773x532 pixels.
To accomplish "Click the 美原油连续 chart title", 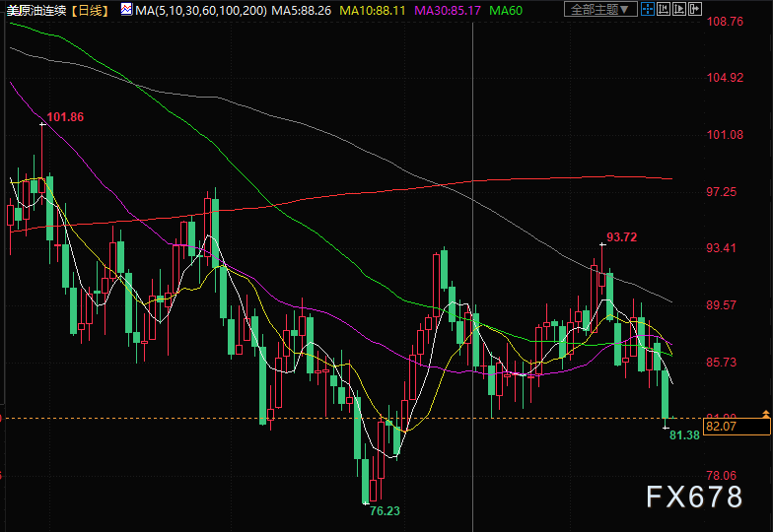I will pyautogui.click(x=35, y=10).
